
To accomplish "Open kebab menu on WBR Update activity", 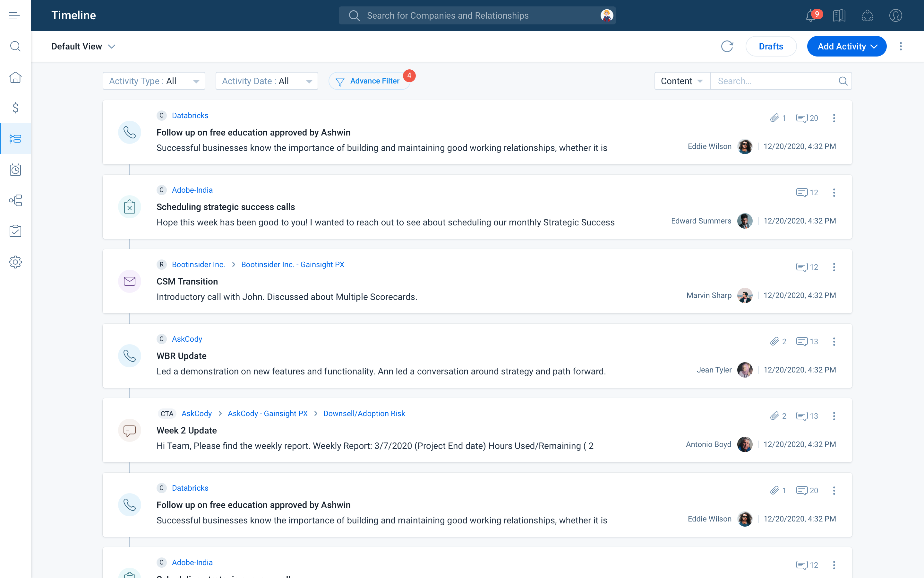I will [834, 342].
